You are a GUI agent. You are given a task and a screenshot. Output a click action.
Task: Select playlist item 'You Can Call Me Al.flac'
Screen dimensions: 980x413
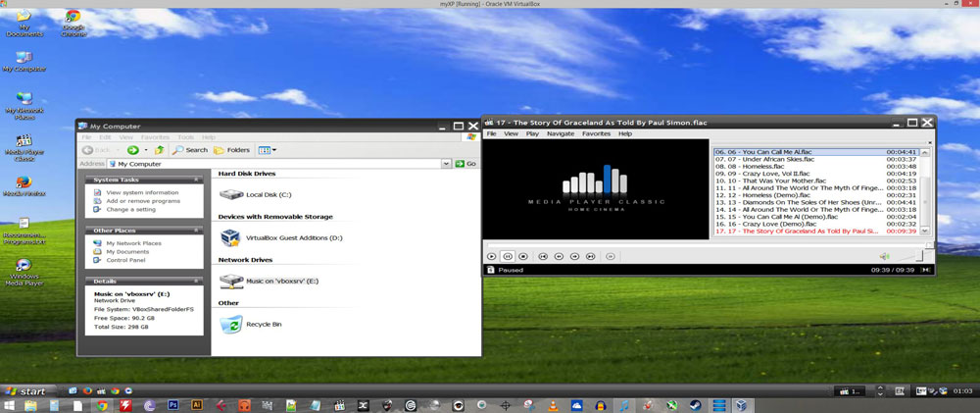[x=816, y=152]
